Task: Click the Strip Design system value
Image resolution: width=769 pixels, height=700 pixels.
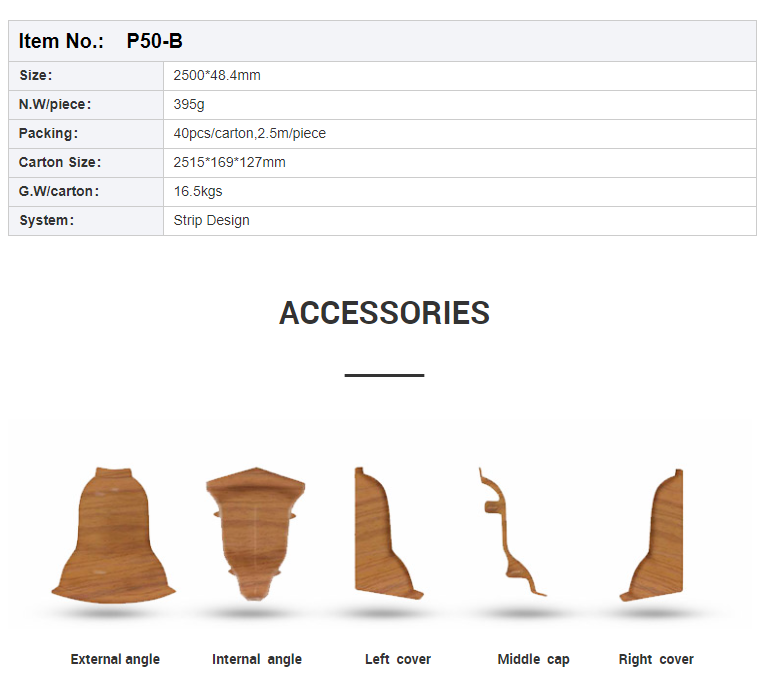Action: (211, 221)
